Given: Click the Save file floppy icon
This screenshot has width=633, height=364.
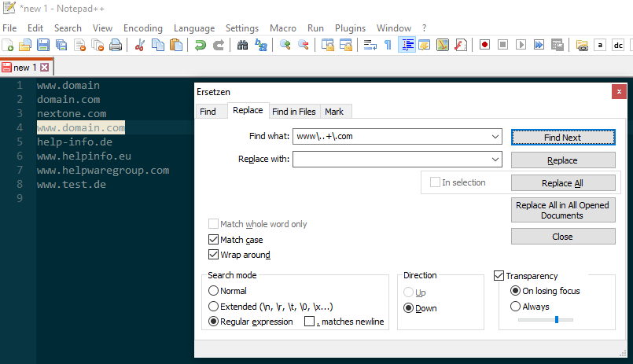Looking at the screenshot, I should click(42, 45).
